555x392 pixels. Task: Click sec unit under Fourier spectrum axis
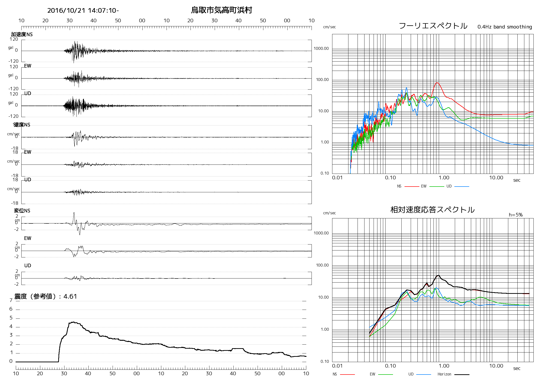(517, 180)
